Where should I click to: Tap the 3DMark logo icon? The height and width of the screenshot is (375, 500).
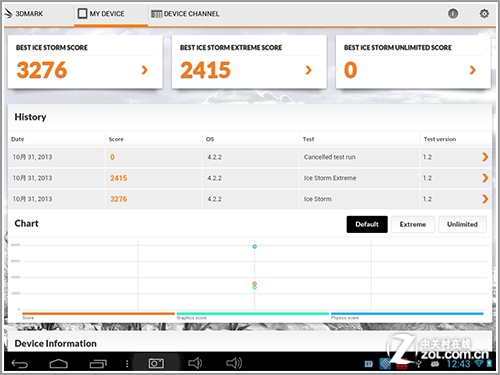pyautogui.click(x=8, y=13)
